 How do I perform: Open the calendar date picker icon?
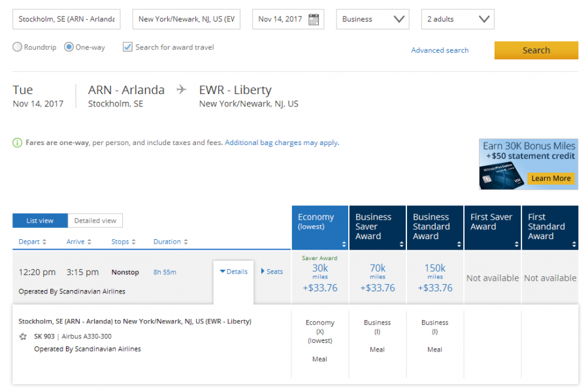coord(314,20)
